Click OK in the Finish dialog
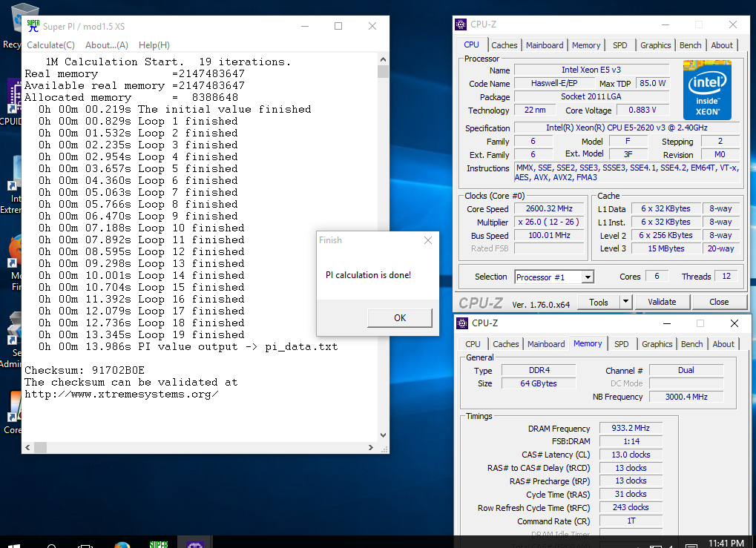Image resolution: width=756 pixels, height=548 pixels. 400,318
